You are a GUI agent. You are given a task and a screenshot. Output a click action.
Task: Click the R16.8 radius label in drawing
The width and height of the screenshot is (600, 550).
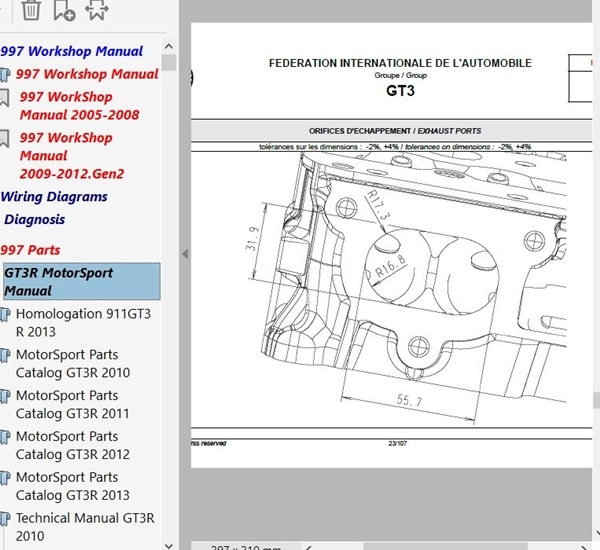391,266
